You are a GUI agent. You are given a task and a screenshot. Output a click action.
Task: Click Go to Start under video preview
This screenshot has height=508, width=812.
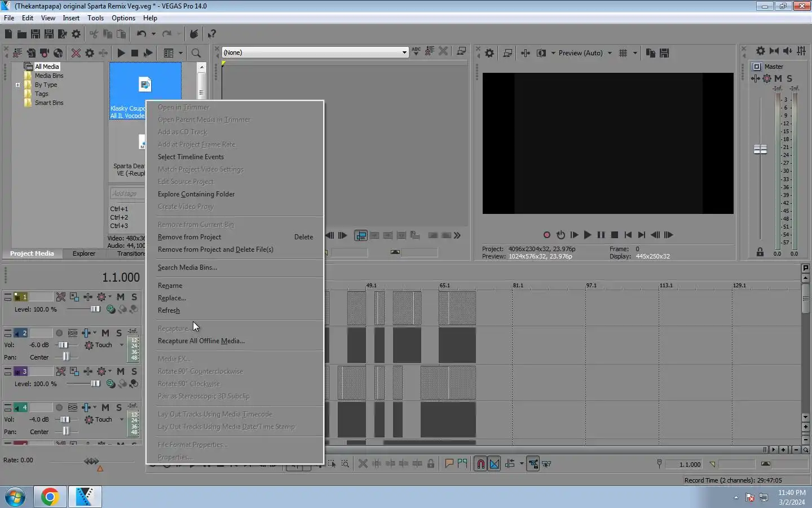tap(628, 235)
